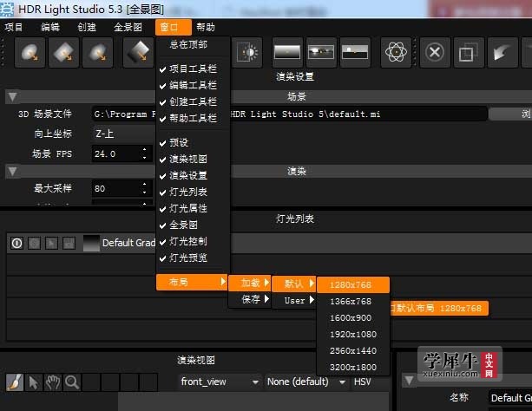Close the open 窗口 menu
Viewport: 532px width, 411px height.
tap(173, 27)
